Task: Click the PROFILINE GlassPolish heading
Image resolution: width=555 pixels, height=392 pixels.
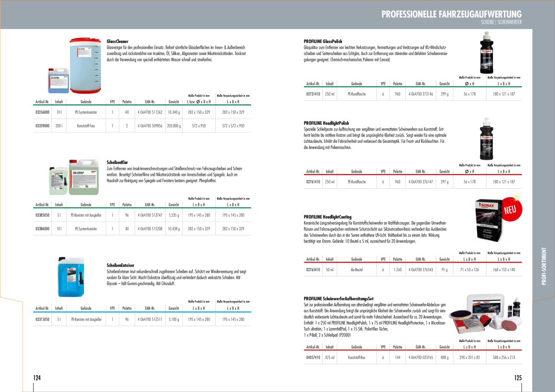Action: click(323, 41)
